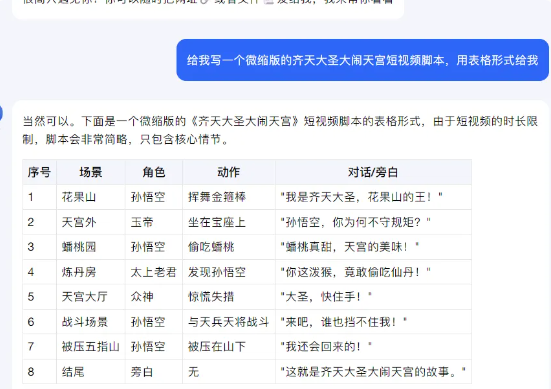Select the 天宫大厅 scene cell

[91, 297]
